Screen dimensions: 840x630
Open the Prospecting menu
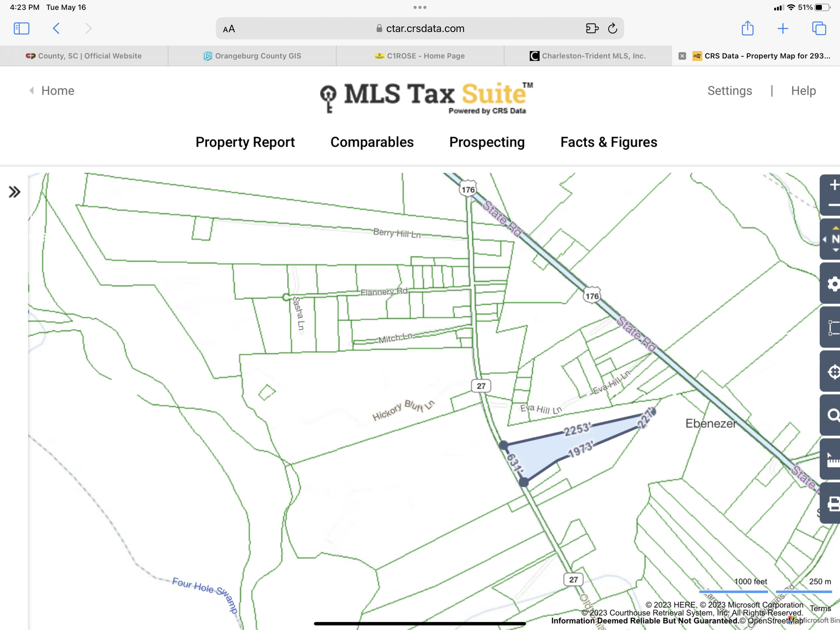tap(486, 142)
